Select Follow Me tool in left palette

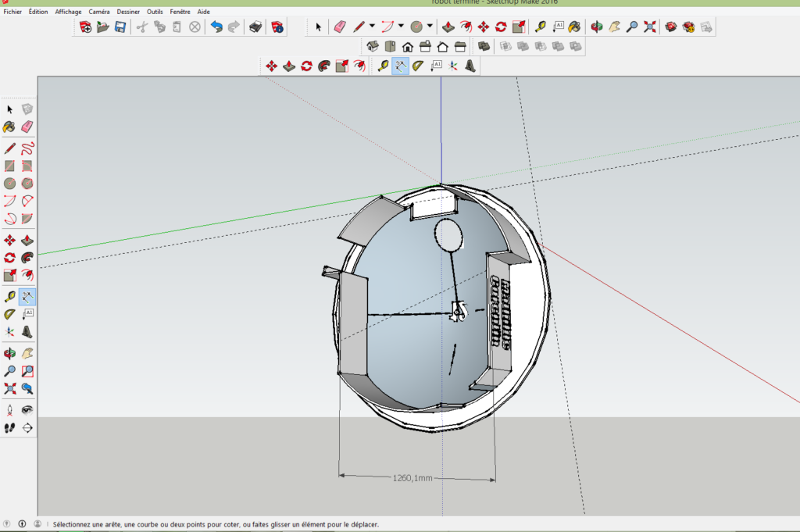(27, 258)
